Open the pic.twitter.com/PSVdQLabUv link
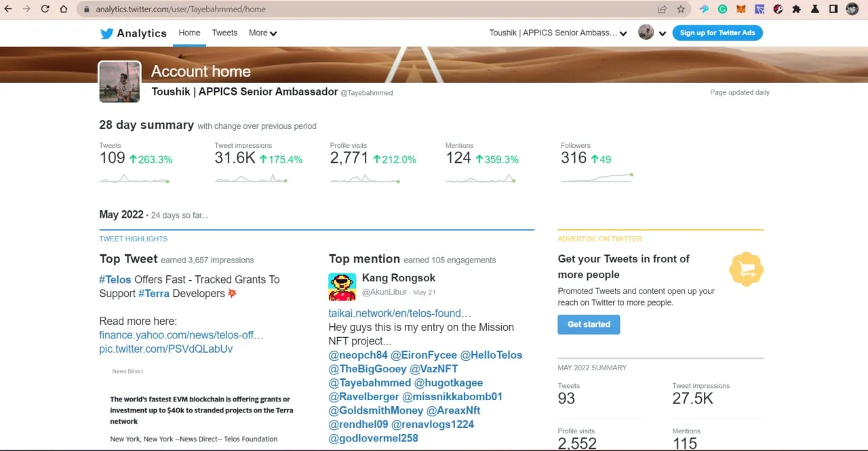The image size is (868, 451). click(166, 349)
